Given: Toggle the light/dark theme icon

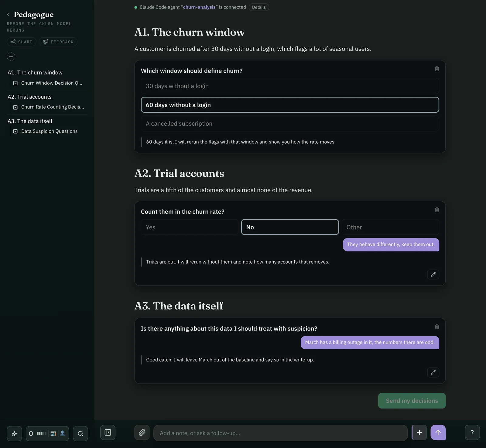Looking at the screenshot, I should 14,433.
